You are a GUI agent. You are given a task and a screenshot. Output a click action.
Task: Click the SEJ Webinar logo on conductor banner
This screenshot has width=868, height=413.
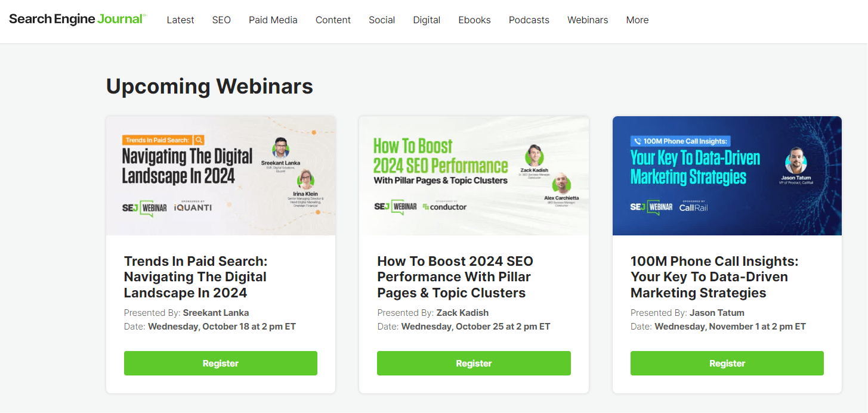pos(395,207)
